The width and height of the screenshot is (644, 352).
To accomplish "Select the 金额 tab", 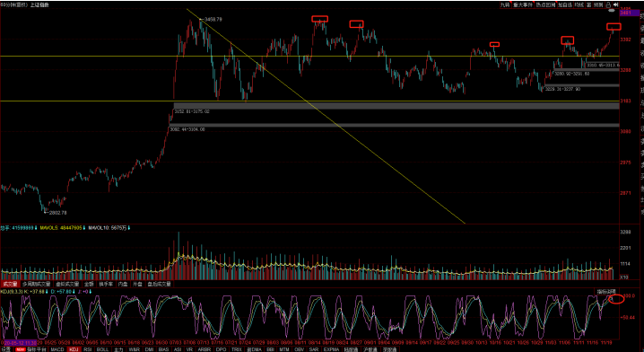I will (x=89, y=284).
